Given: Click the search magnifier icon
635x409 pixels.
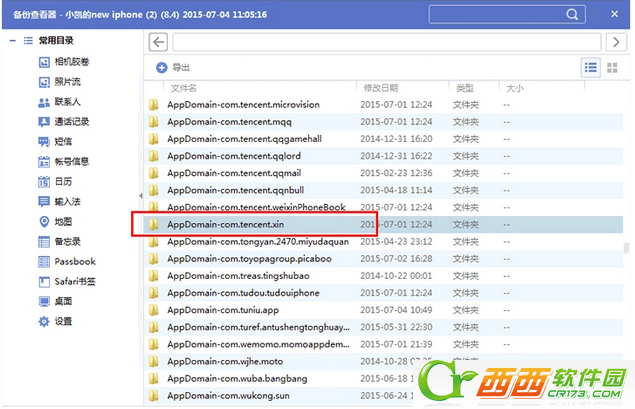Looking at the screenshot, I should point(572,15).
